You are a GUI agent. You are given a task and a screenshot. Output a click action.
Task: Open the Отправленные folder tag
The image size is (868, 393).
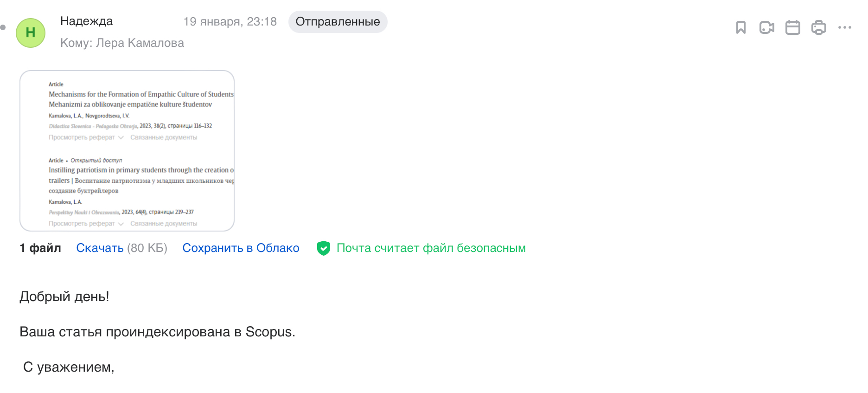point(338,22)
